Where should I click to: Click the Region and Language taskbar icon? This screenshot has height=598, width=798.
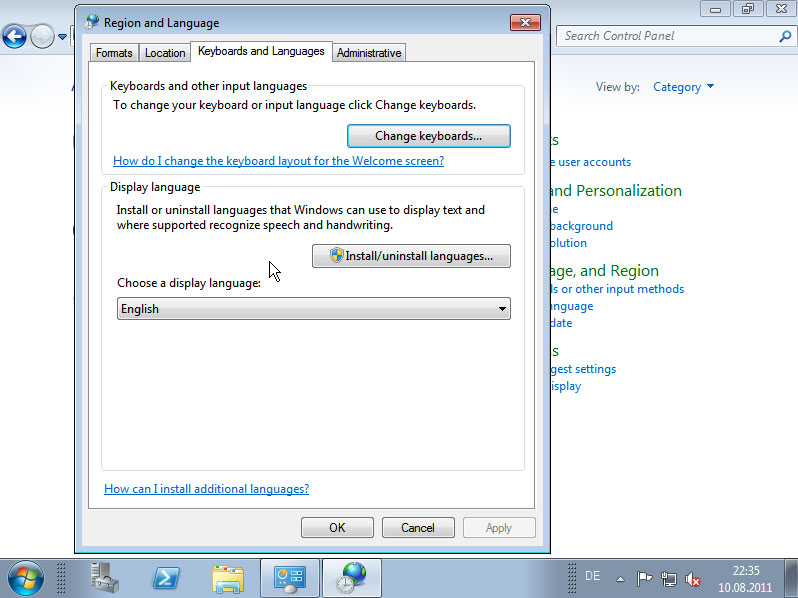(x=351, y=577)
